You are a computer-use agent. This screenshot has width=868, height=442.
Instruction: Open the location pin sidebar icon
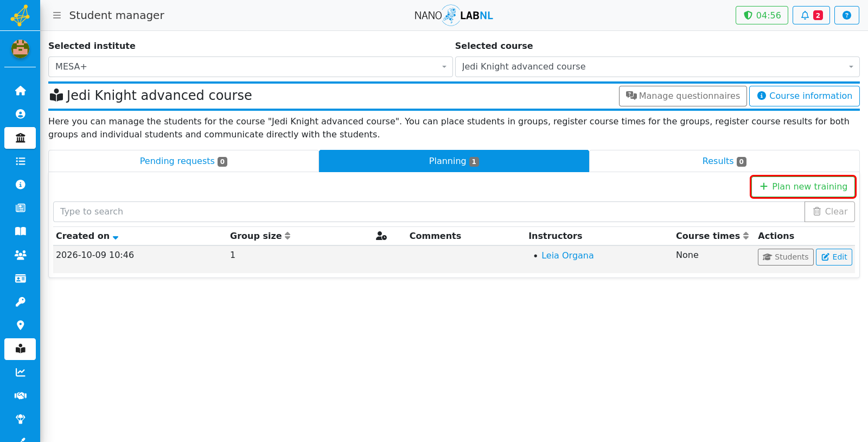point(20,325)
